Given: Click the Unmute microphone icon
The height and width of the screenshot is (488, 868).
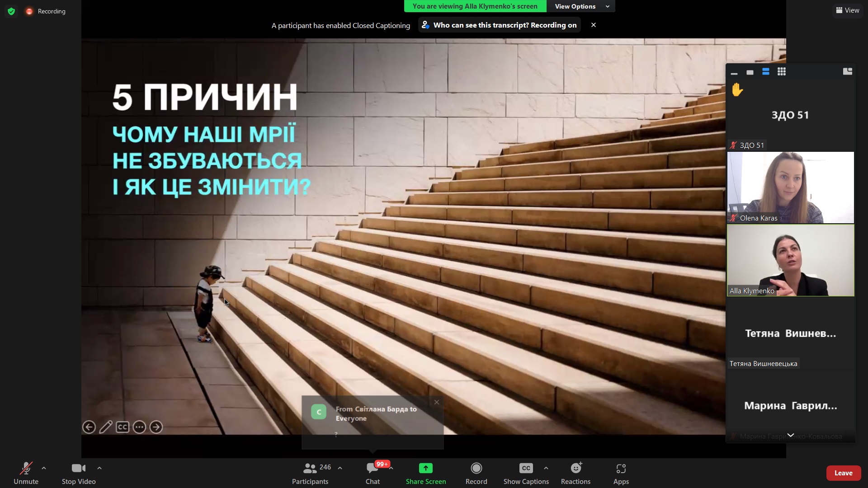Looking at the screenshot, I should [x=26, y=469].
